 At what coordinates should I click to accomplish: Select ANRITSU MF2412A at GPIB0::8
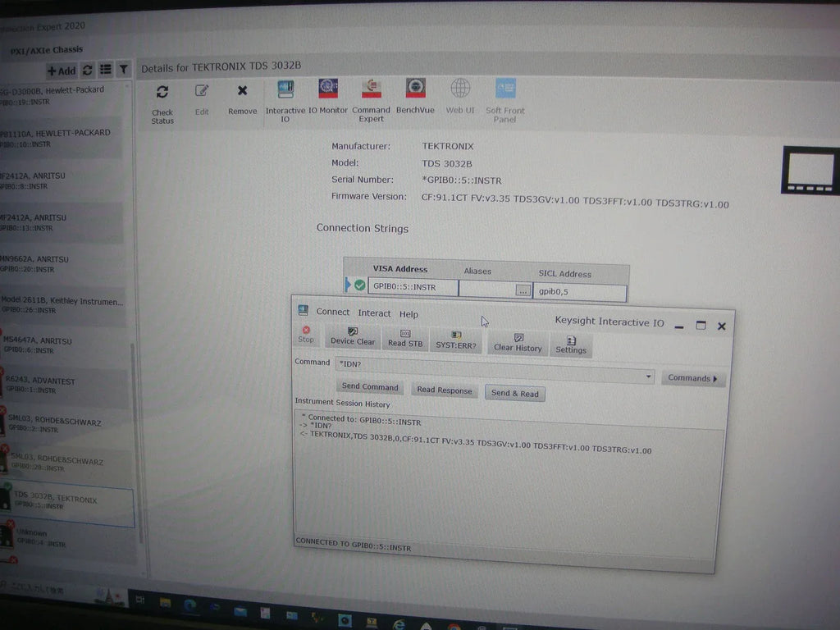(x=60, y=180)
